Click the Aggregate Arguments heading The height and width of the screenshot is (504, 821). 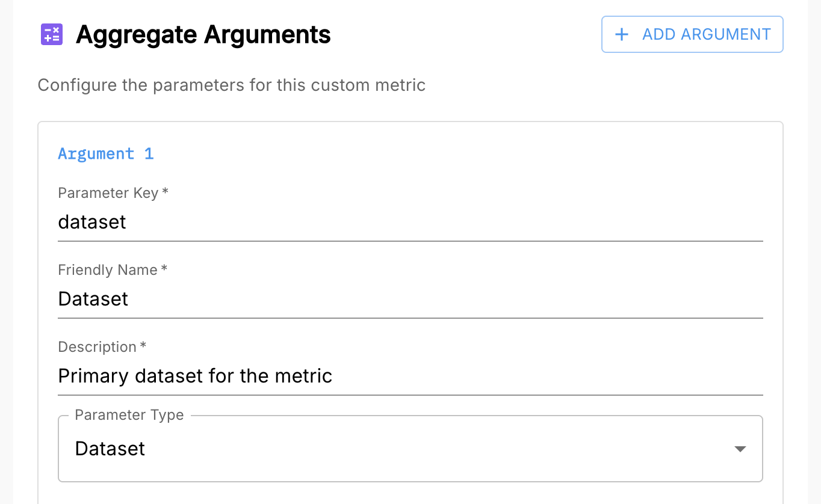coord(203,35)
